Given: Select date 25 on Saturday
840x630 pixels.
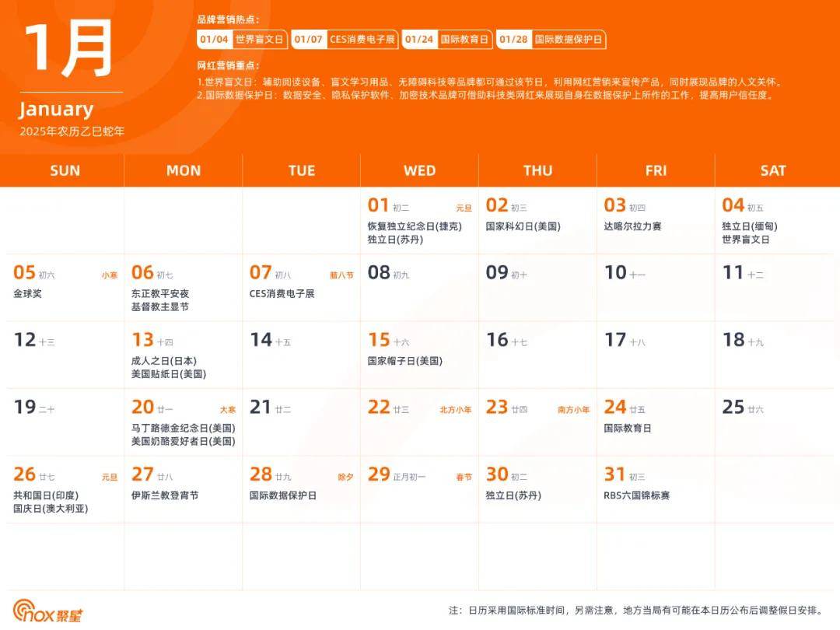Looking at the screenshot, I should click(x=733, y=407).
